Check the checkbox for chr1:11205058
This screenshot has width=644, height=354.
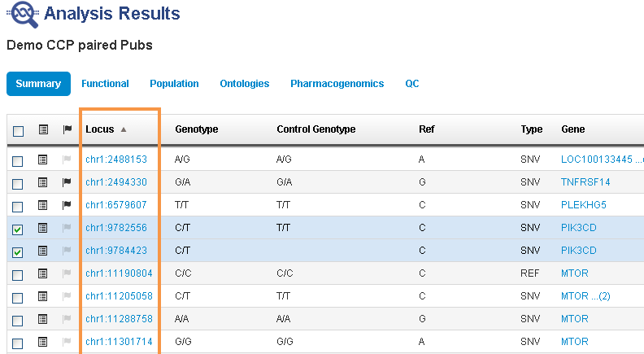click(18, 298)
